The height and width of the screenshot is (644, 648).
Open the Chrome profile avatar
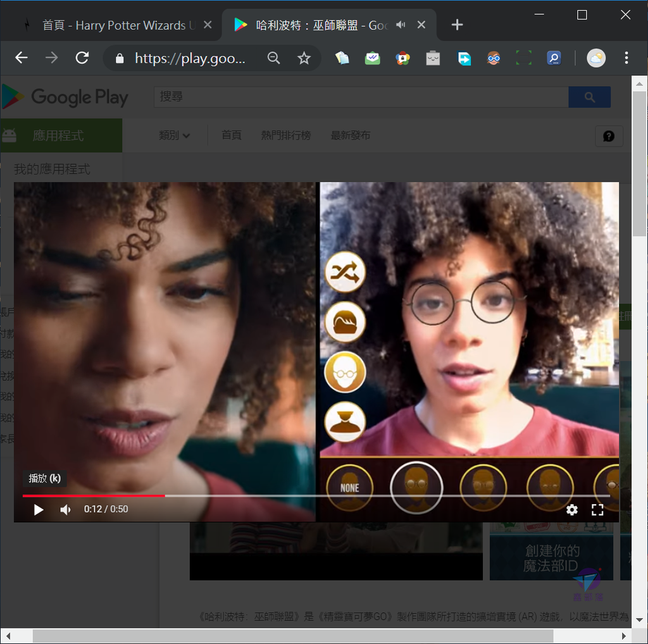point(596,58)
